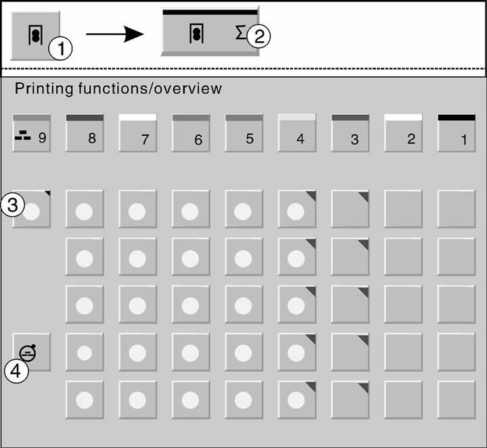The image size is (487, 448).
Task: Open printing unit 3 header button
Action: tap(350, 133)
